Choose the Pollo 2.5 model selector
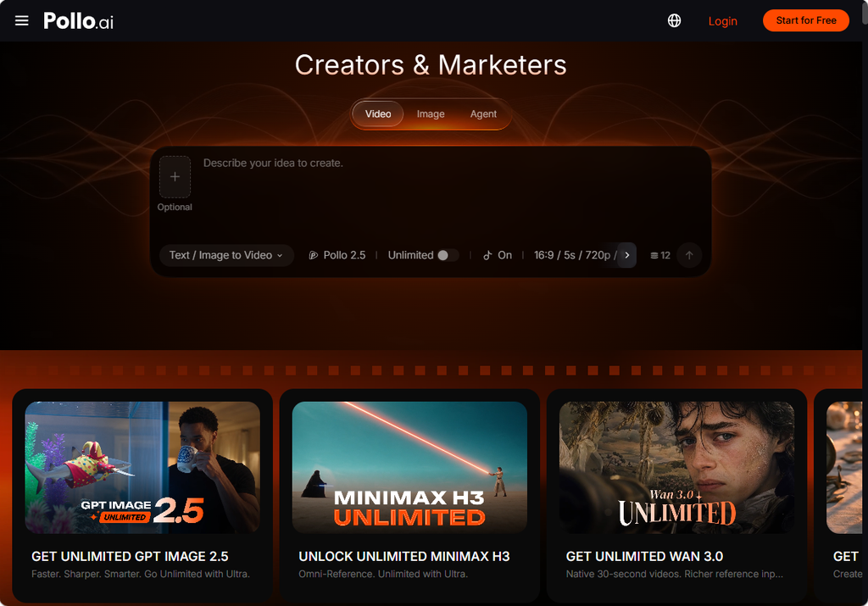 click(x=337, y=255)
